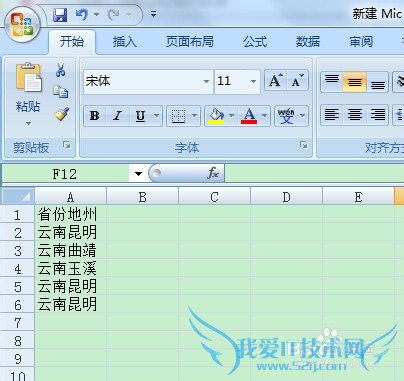The image size is (404, 381).
Task: Expand the 粘贴 options arrow
Action: (28, 123)
